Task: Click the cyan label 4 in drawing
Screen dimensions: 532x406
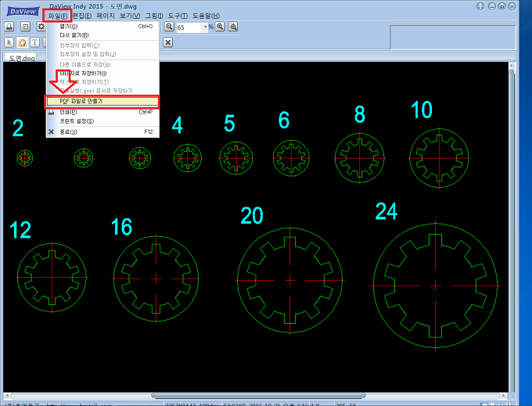Action: tap(177, 125)
